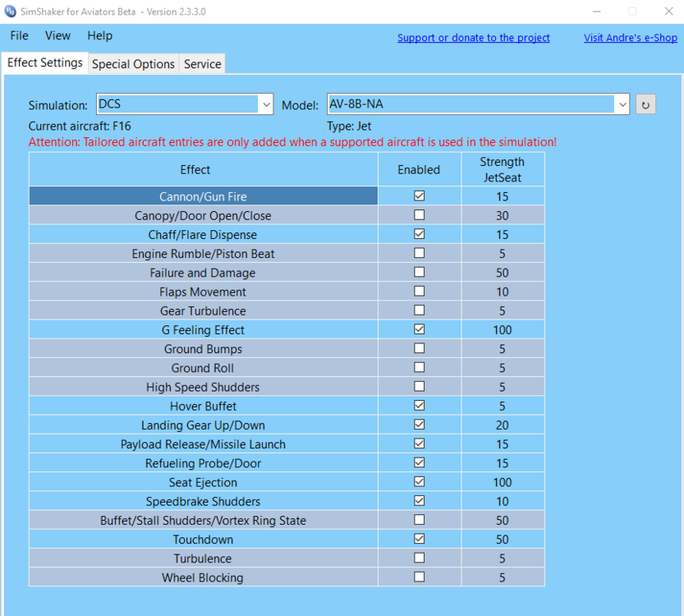Image resolution: width=684 pixels, height=616 pixels.
Task: Tick the Failure and Damage checkbox
Action: (420, 272)
